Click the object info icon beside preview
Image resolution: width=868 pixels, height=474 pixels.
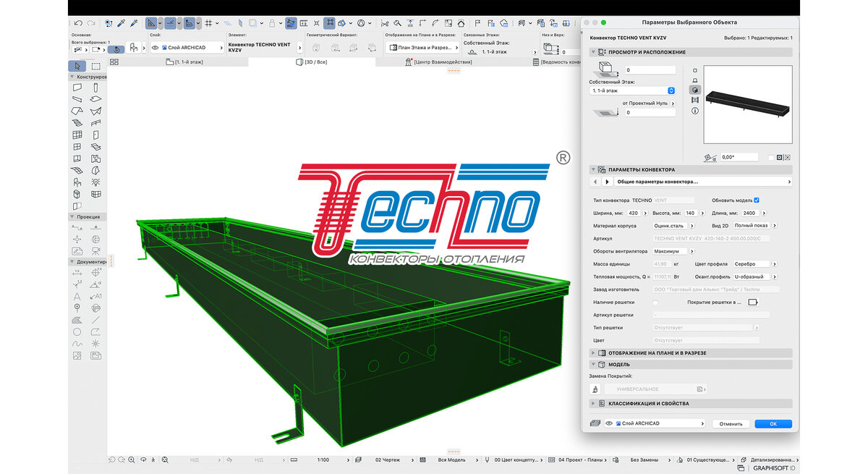point(695,111)
